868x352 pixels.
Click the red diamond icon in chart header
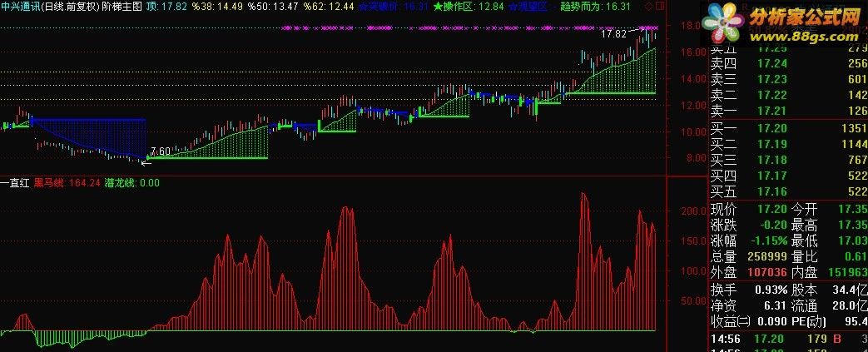649,7
